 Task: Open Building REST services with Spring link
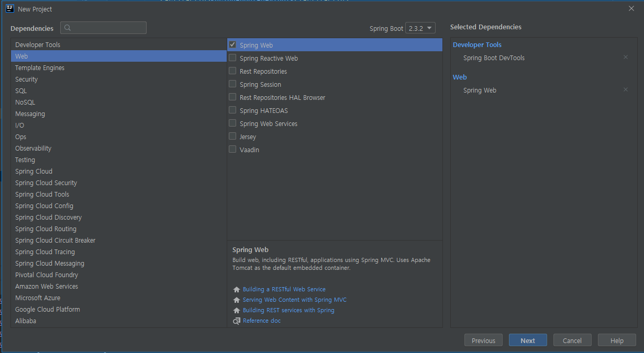coord(288,310)
